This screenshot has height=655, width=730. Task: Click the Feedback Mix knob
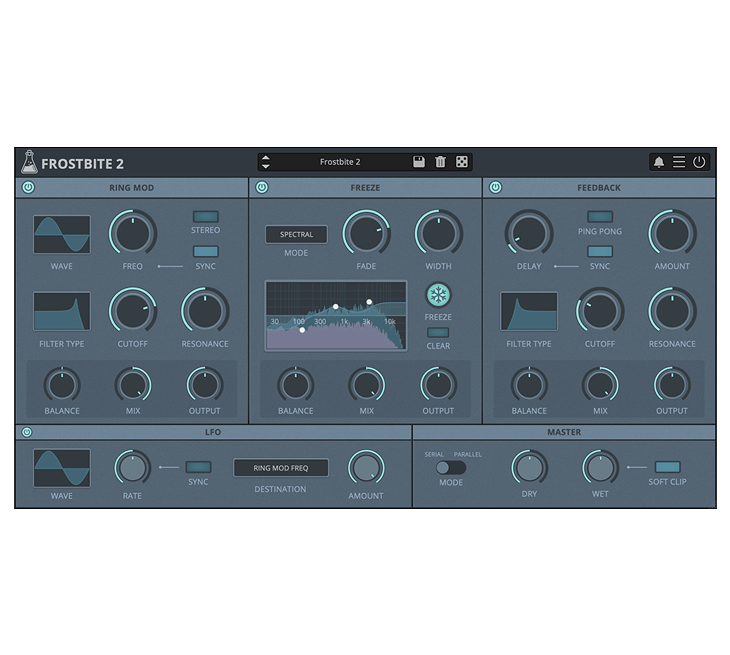point(600,385)
